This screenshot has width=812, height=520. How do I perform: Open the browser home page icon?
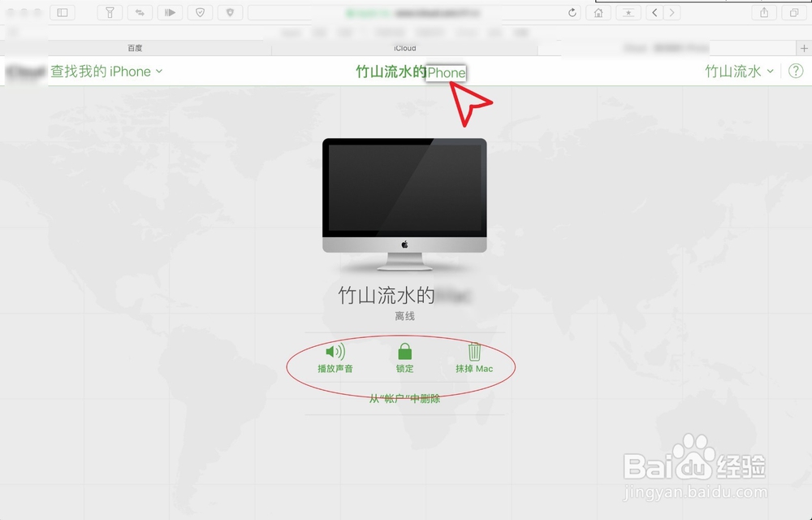tap(599, 12)
